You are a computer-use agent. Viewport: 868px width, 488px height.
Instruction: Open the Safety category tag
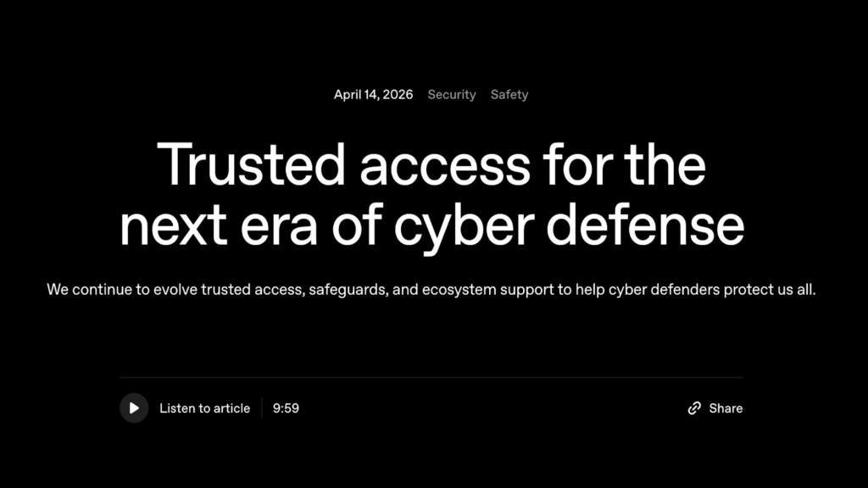pos(509,95)
